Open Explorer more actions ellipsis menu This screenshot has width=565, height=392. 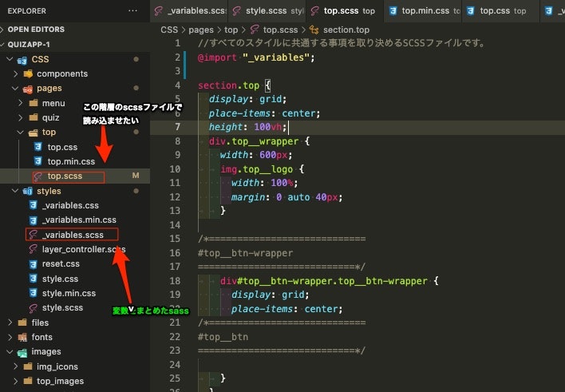tap(132, 11)
